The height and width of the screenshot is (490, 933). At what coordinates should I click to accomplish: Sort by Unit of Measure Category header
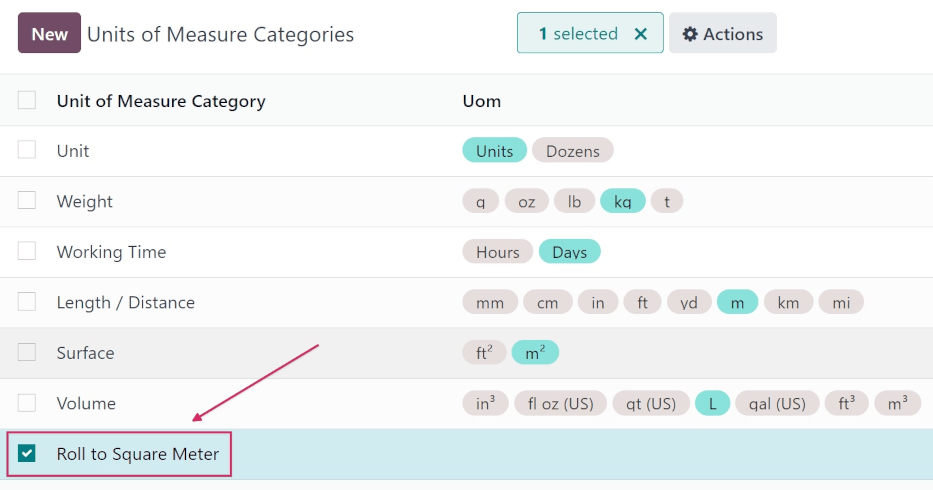161,101
